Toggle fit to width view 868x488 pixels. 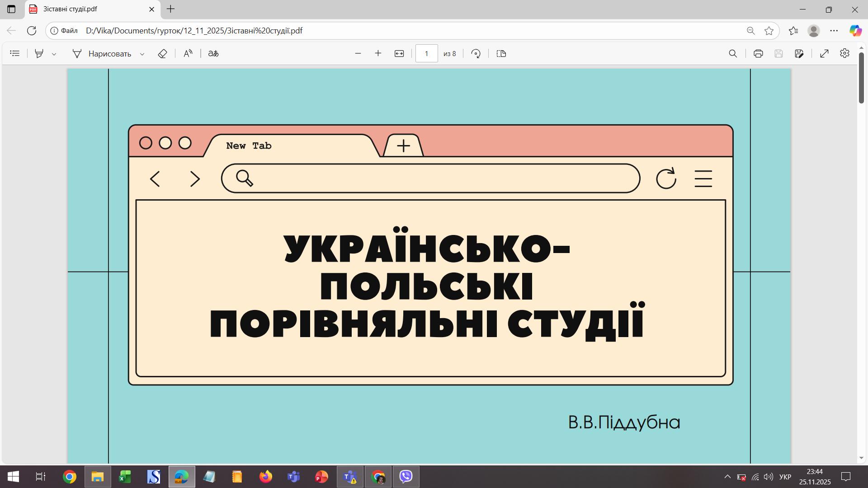[x=399, y=53]
